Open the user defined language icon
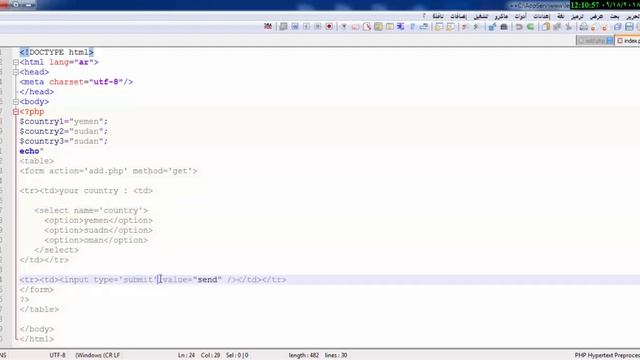 [x=390, y=27]
